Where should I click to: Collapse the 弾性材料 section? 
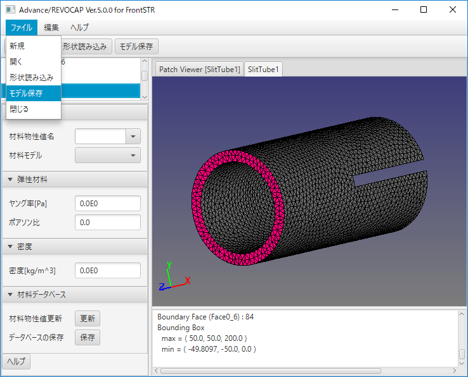point(10,179)
